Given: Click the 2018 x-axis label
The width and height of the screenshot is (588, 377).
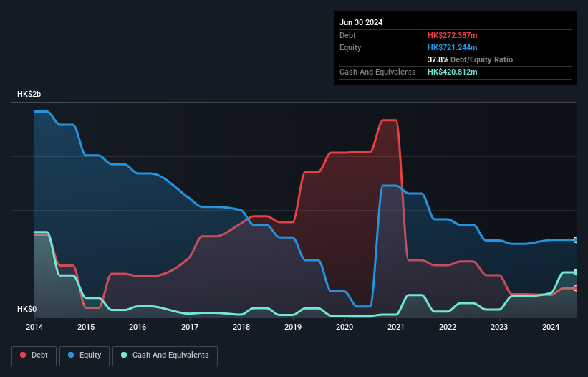Looking at the screenshot, I should tap(241, 327).
